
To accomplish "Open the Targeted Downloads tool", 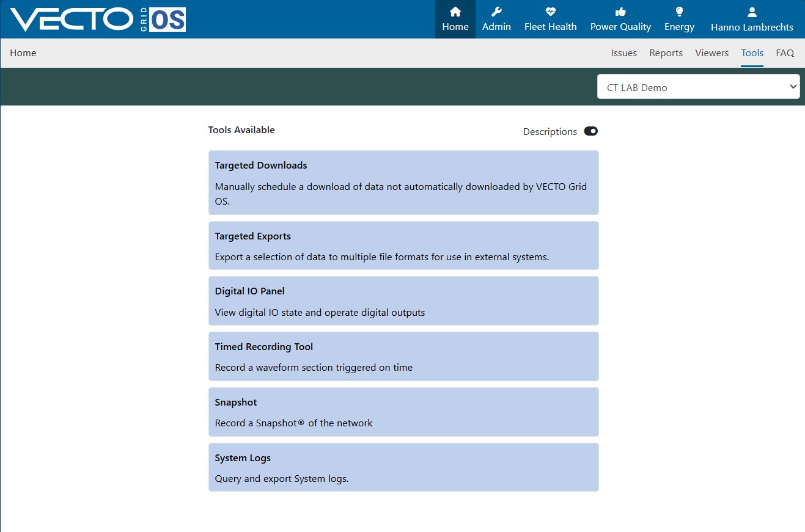I will click(403, 183).
